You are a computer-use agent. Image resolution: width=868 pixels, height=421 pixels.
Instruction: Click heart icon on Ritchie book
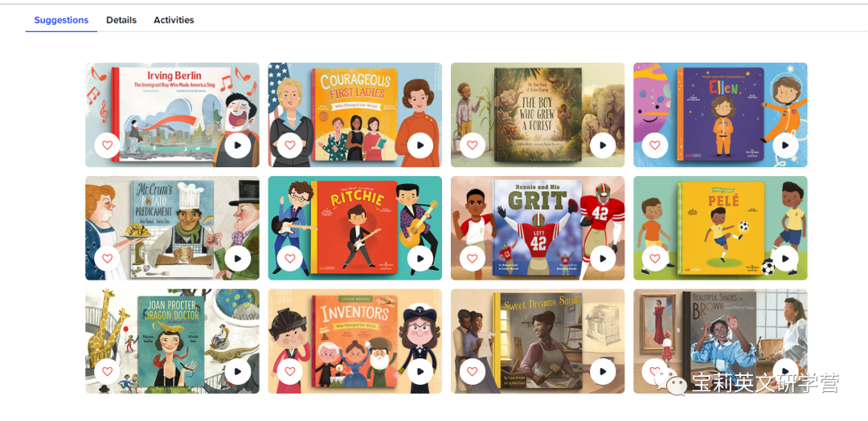[x=289, y=259]
